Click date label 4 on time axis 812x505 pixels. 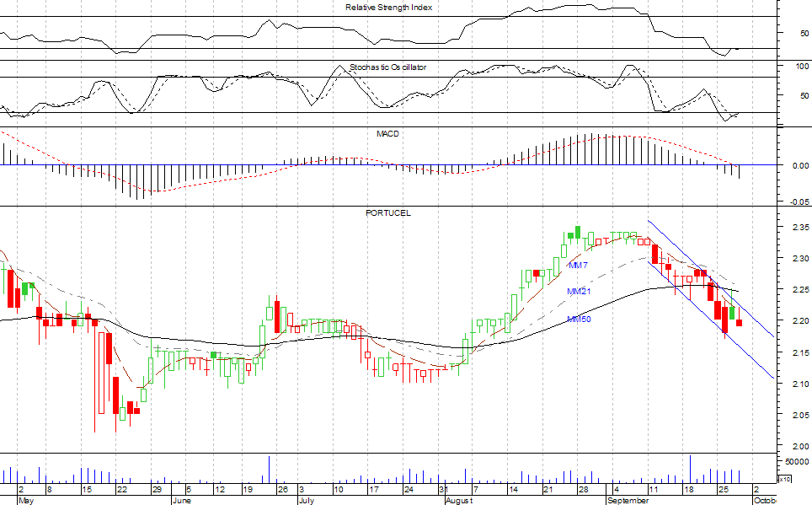click(x=616, y=490)
